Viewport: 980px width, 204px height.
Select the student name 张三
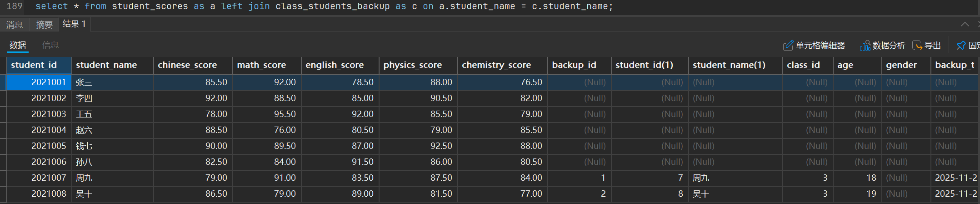113,82
